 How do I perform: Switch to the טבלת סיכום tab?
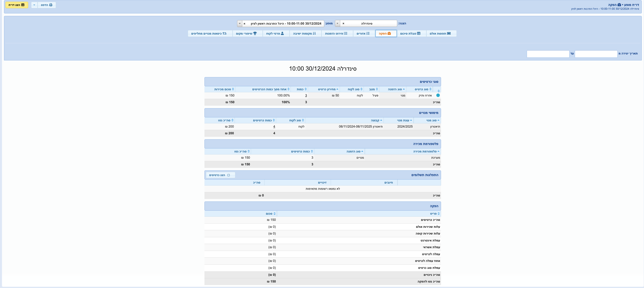[411, 33]
